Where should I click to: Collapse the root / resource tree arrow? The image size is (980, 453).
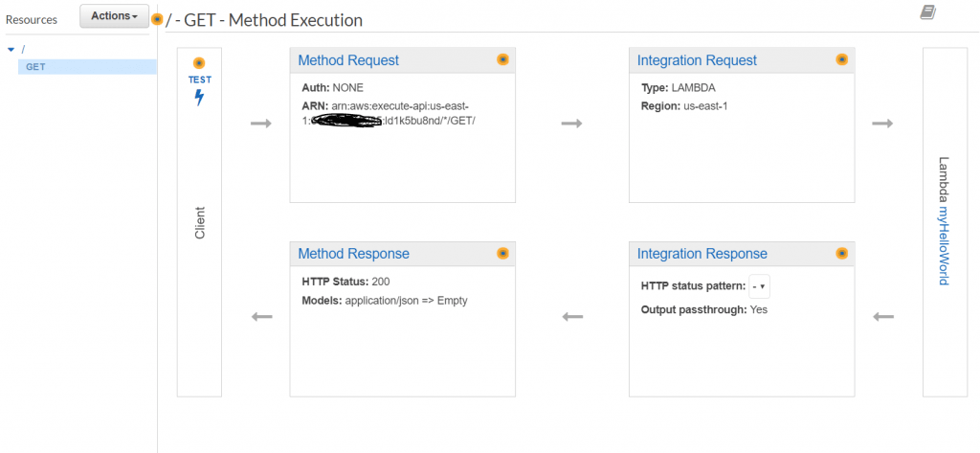(10, 50)
